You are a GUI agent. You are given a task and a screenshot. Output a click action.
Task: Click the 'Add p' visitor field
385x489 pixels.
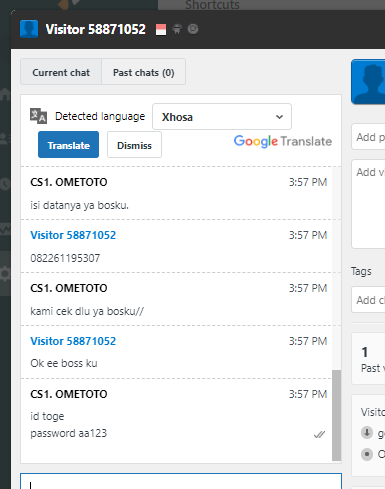pyautogui.click(x=368, y=137)
